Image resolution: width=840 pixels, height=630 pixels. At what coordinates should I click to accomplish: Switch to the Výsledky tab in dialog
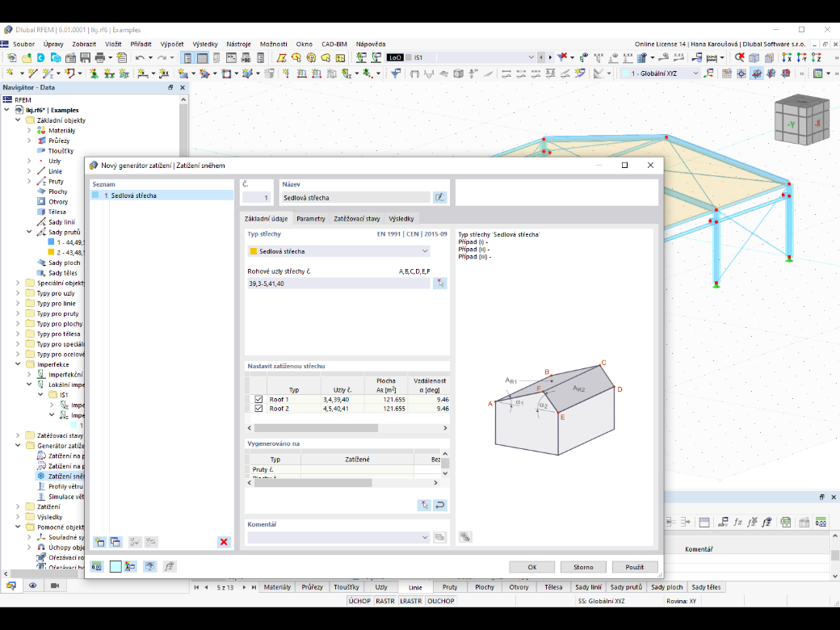(401, 219)
